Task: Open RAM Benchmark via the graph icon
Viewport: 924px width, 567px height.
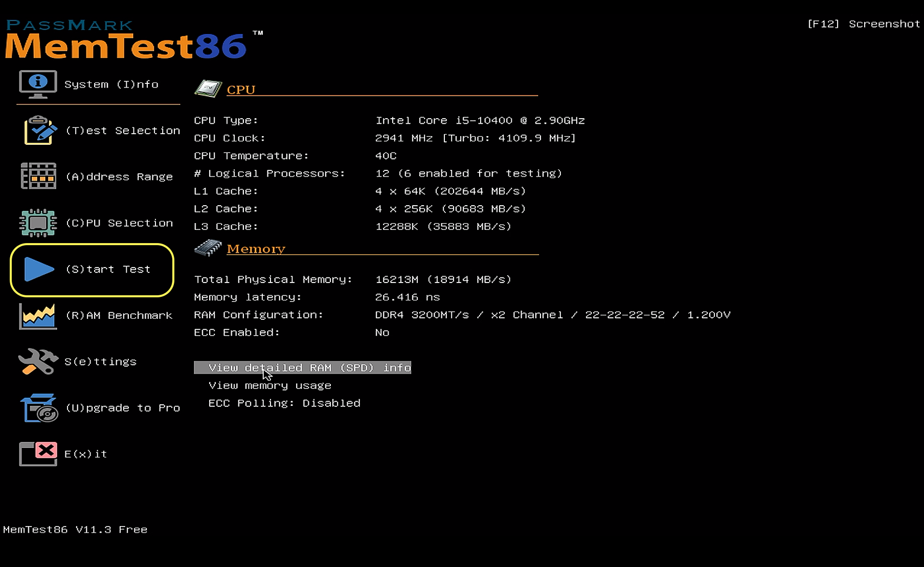Action: pos(37,315)
